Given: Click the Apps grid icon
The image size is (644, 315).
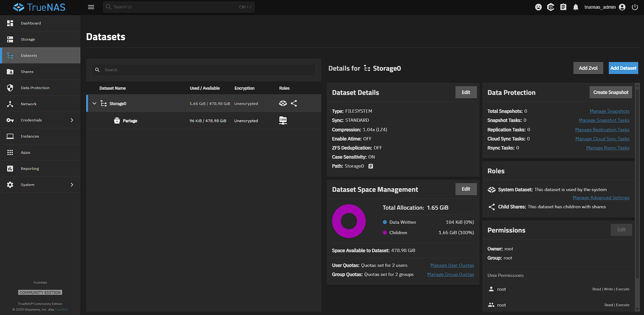Looking at the screenshot, I should (10, 152).
